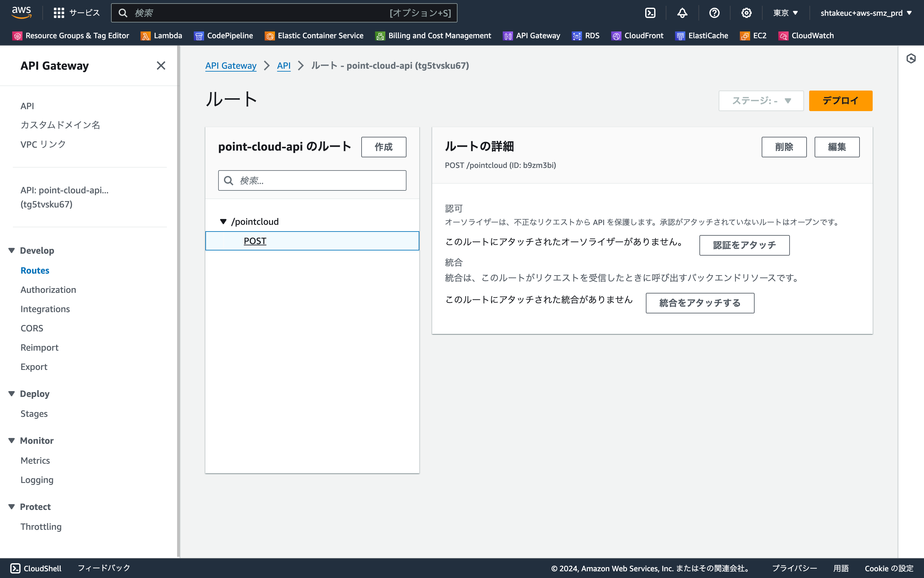
Task: Open Authorization in the sidebar
Action: tap(48, 290)
